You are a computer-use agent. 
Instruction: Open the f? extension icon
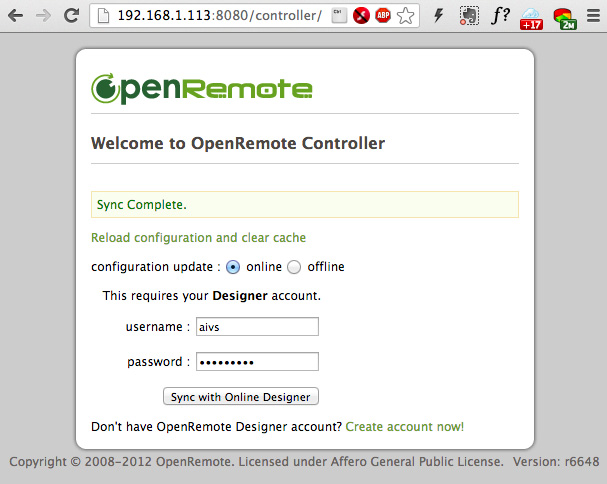500,16
